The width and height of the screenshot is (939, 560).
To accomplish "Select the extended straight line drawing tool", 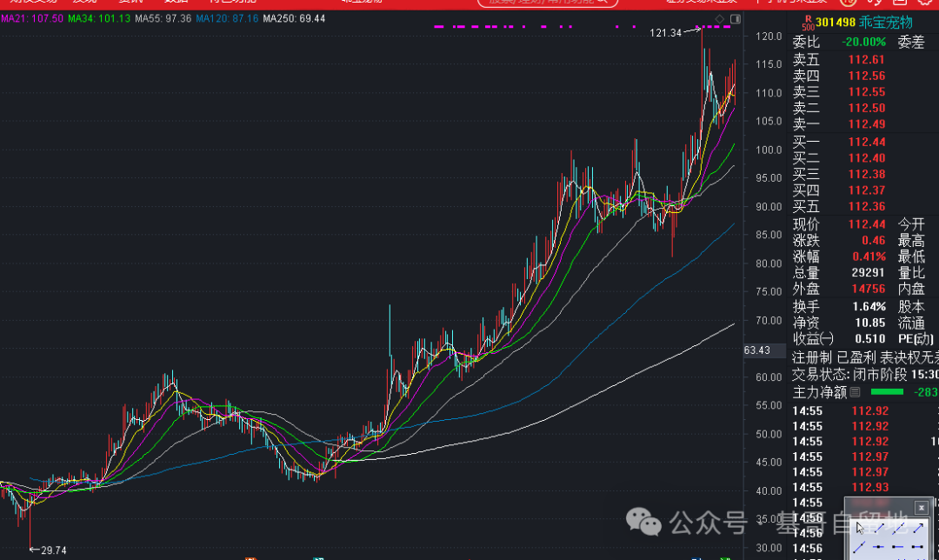I will 898,528.
